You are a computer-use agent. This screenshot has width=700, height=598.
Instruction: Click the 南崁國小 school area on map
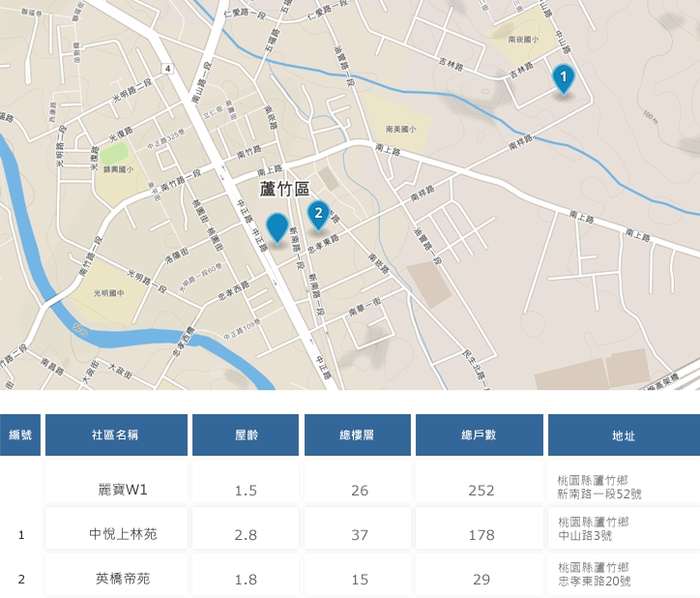click(522, 41)
